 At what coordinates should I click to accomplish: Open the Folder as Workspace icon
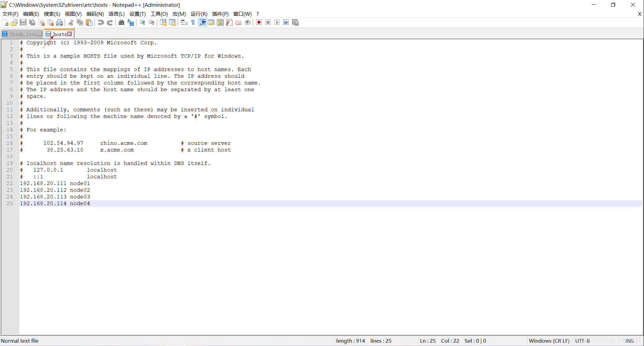[238, 22]
